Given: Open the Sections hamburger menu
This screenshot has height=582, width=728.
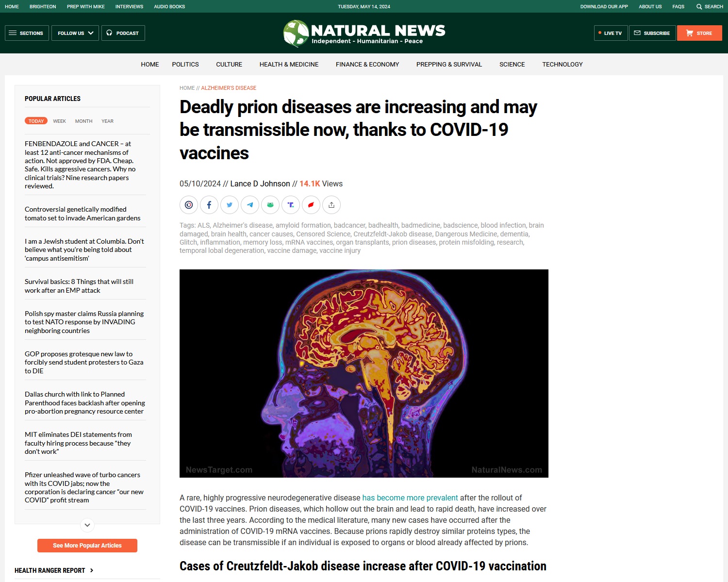Looking at the screenshot, I should (x=27, y=33).
